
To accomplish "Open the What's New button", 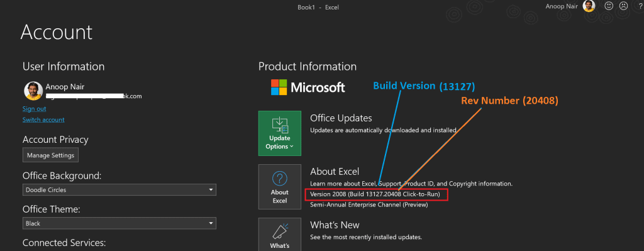I will click(280, 235).
